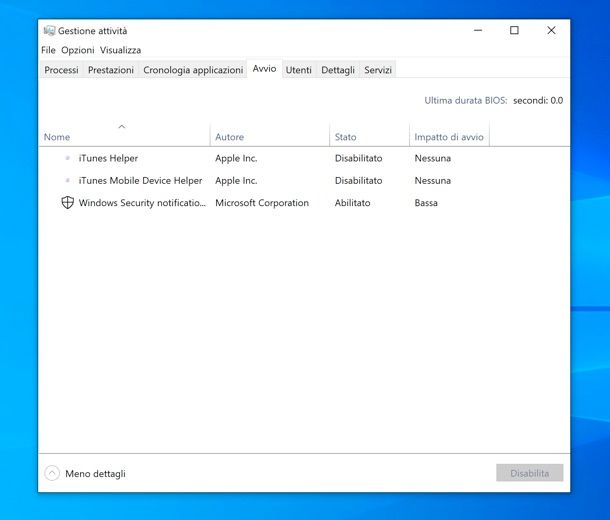Click the iTunes Mobile Device Helper icon
Screen dimensions: 610x520
67,180
